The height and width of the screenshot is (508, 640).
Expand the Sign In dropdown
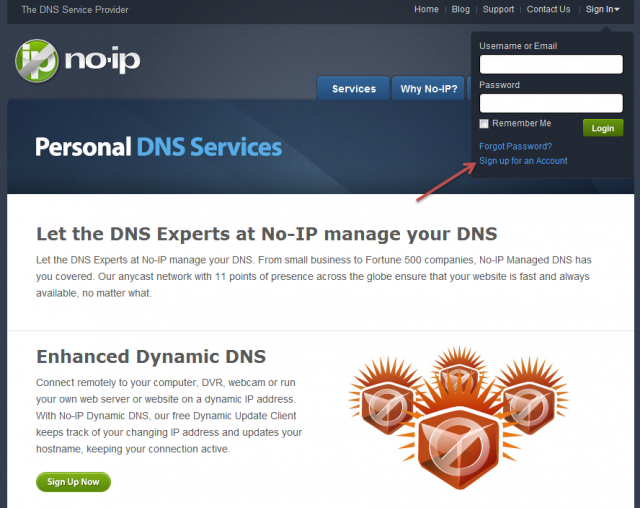[602, 9]
